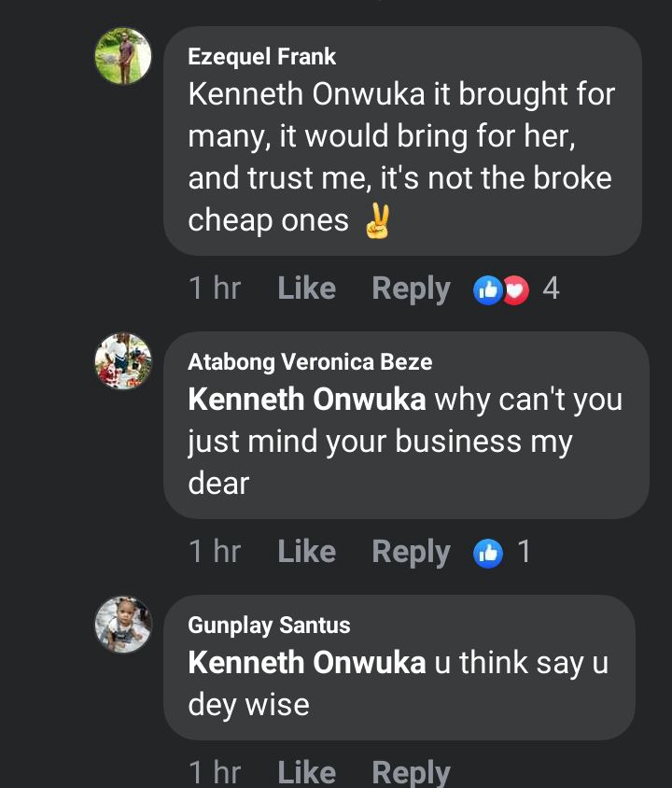Like Gunplay Santus's comment

point(306,772)
